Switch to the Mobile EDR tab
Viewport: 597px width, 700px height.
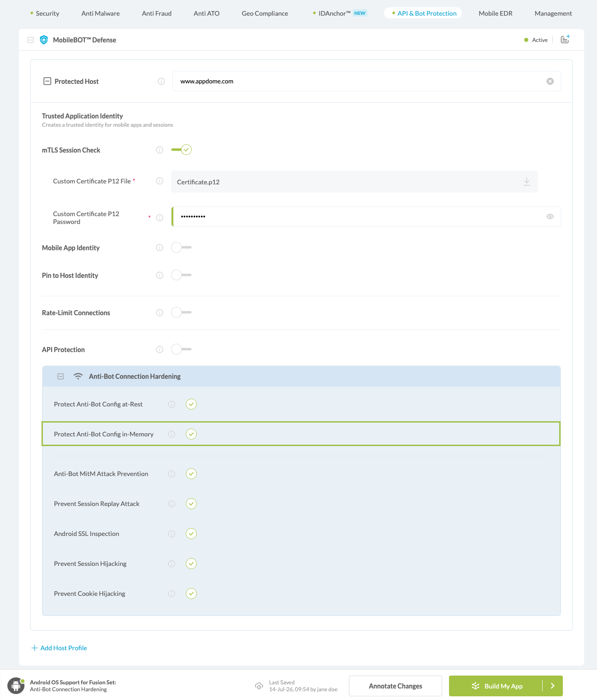point(496,13)
